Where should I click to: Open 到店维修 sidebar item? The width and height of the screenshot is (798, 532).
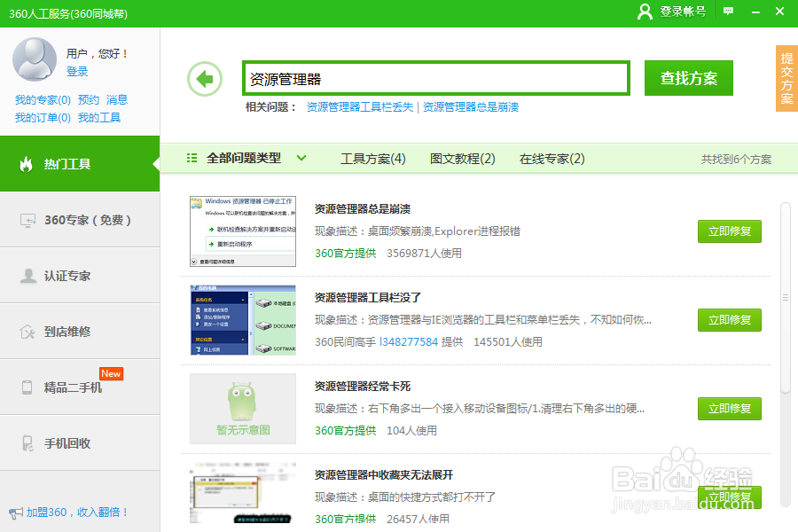tap(80, 332)
